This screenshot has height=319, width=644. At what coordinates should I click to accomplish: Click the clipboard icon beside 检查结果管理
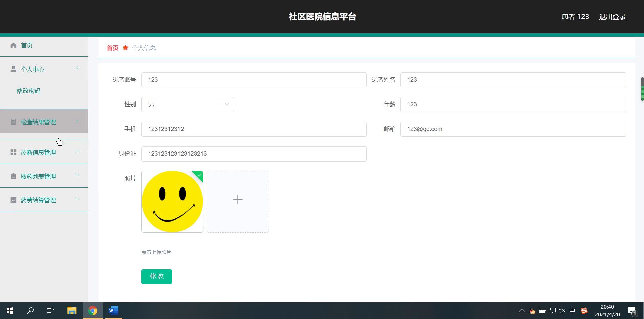pos(13,122)
